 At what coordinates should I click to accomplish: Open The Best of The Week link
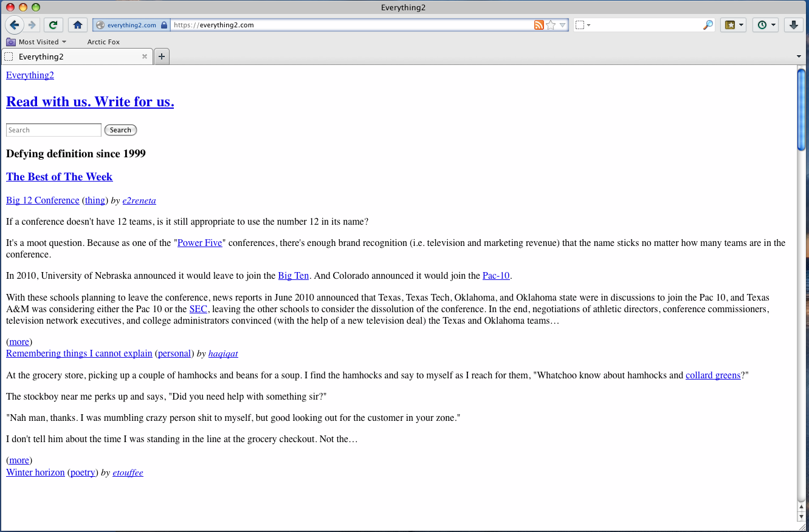(59, 177)
